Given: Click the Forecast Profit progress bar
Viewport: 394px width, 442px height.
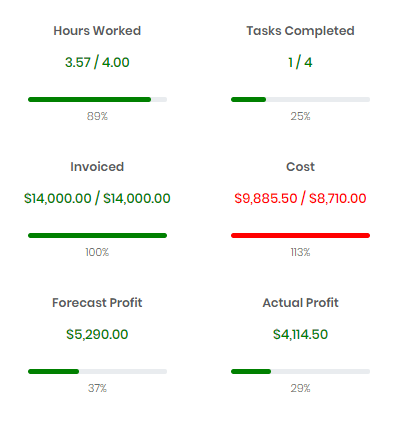Looking at the screenshot, I should [97, 371].
